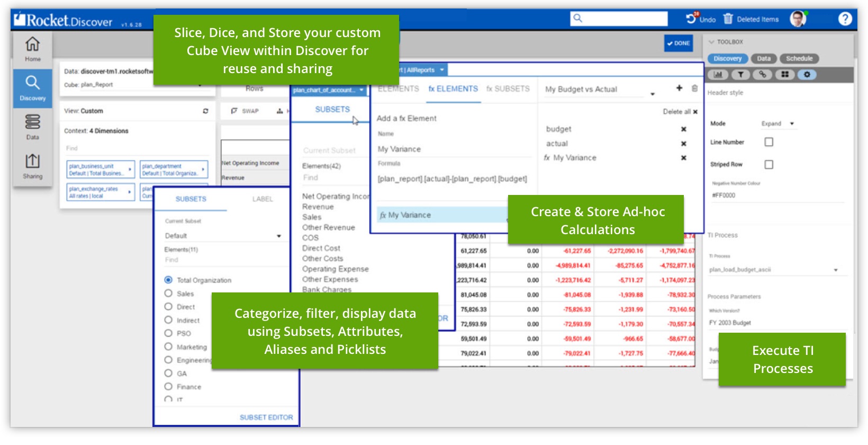Select the GA radio button

tap(168, 373)
